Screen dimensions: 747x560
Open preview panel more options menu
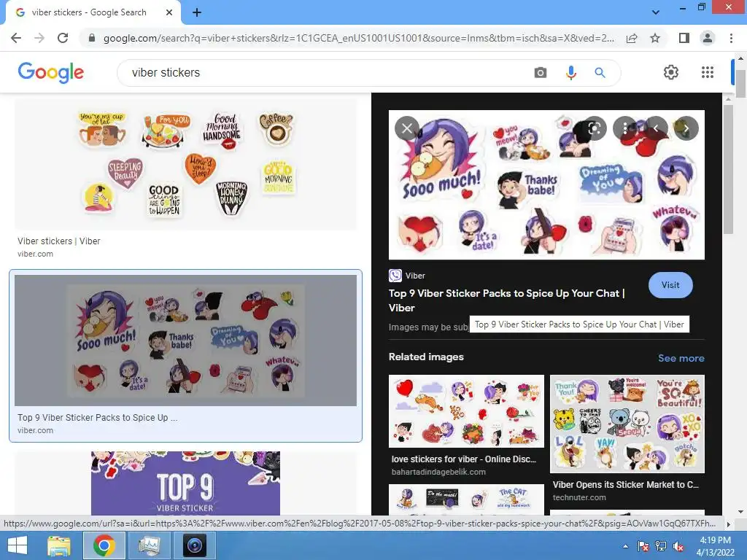click(x=625, y=128)
